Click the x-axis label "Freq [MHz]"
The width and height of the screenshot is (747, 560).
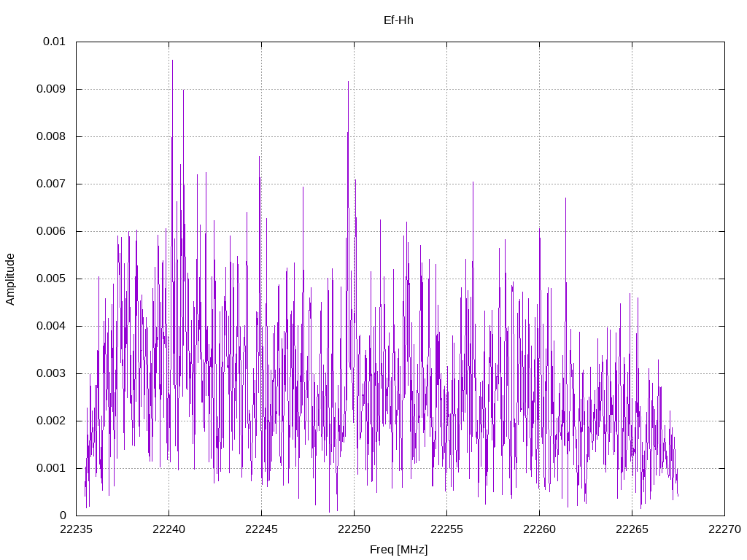(x=399, y=550)
